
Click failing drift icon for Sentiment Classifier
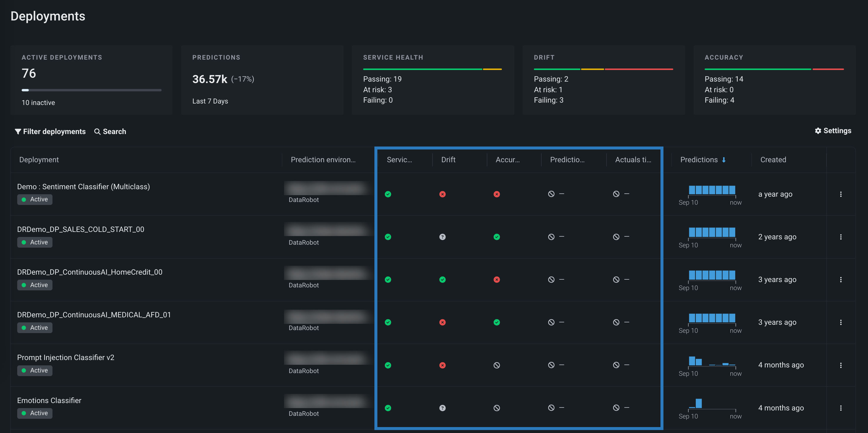(442, 194)
